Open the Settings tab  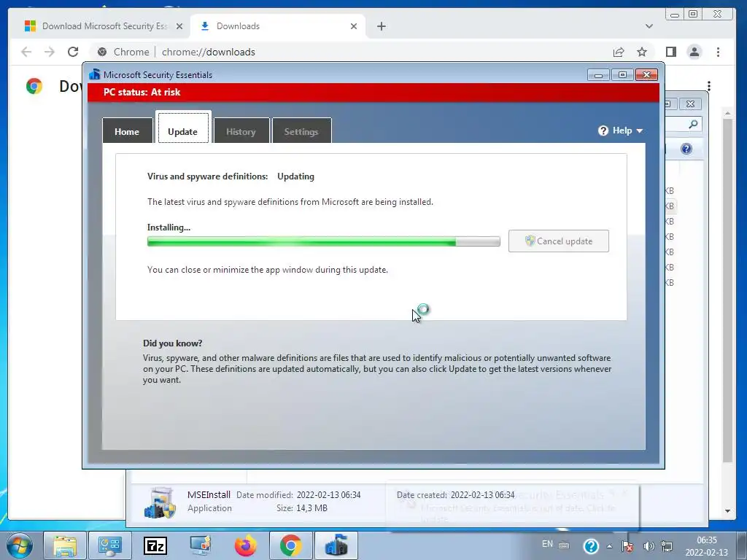(301, 131)
